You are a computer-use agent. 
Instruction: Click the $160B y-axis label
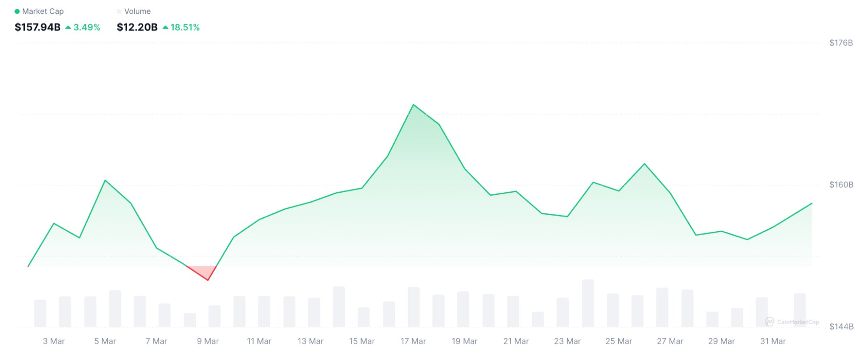point(841,185)
